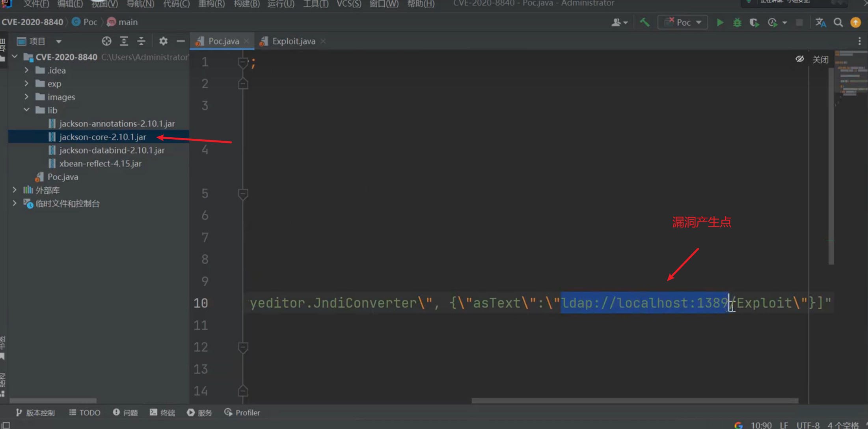Viewport: 868px width, 429px height.
Task: Click the editor horizontal scrollbar
Action: pyautogui.click(x=635, y=401)
